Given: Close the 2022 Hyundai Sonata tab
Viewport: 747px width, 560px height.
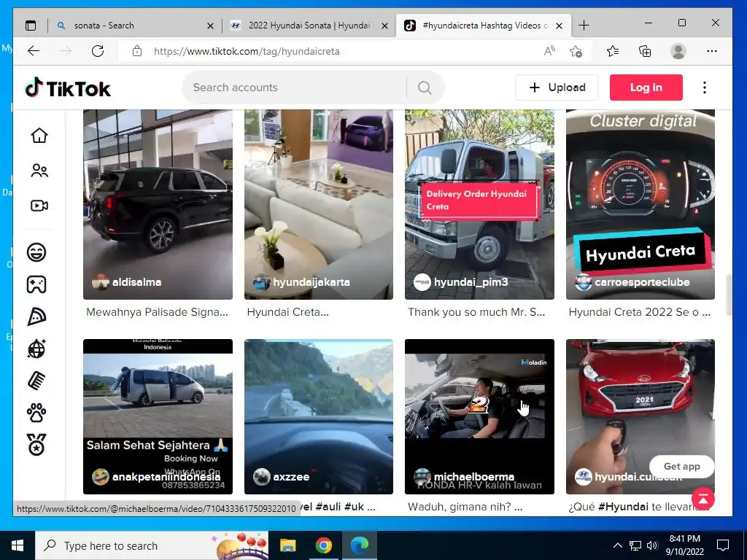Looking at the screenshot, I should coord(385,26).
